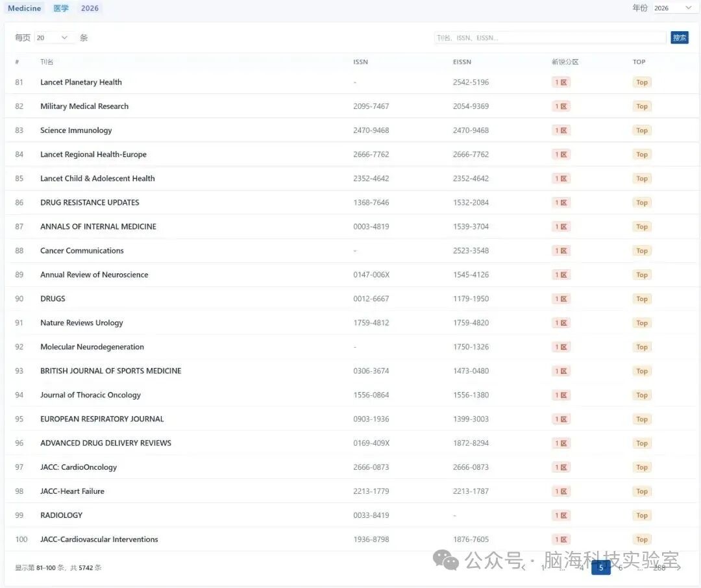The height and width of the screenshot is (588, 701).
Task: Select journal Molecular Neurodegeneration
Action: tap(92, 347)
